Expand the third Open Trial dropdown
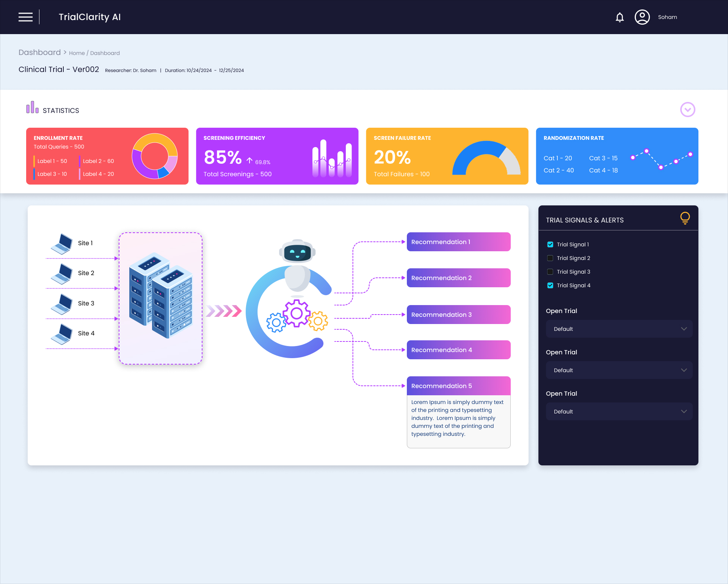The image size is (728, 584). (619, 412)
